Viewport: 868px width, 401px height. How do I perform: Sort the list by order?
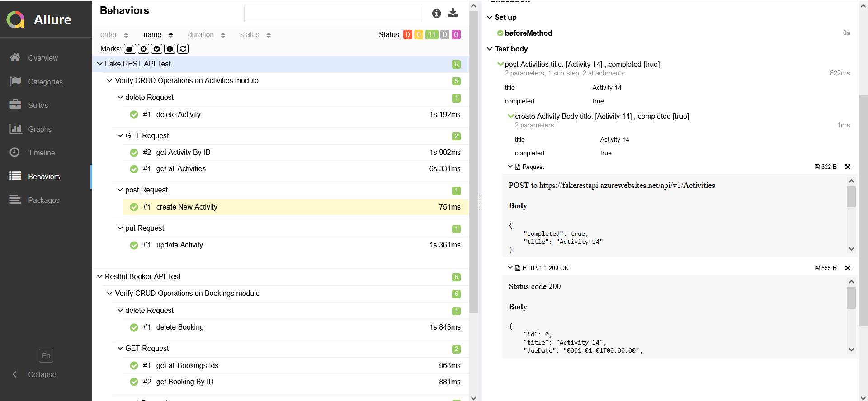114,35
